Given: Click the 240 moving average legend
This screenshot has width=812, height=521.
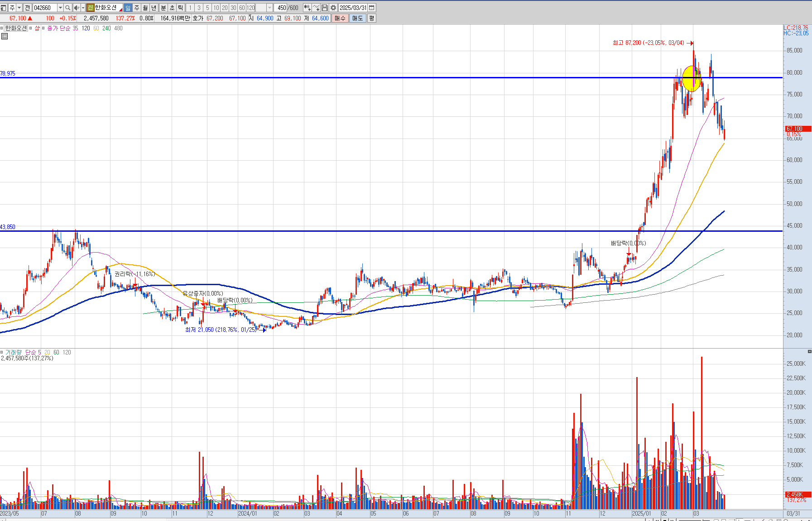Looking at the screenshot, I should pyautogui.click(x=106, y=28).
